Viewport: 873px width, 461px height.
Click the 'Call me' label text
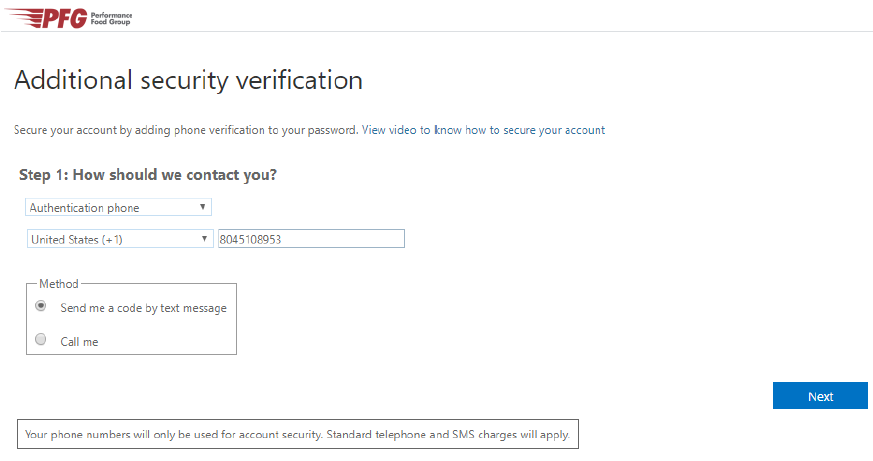79,342
